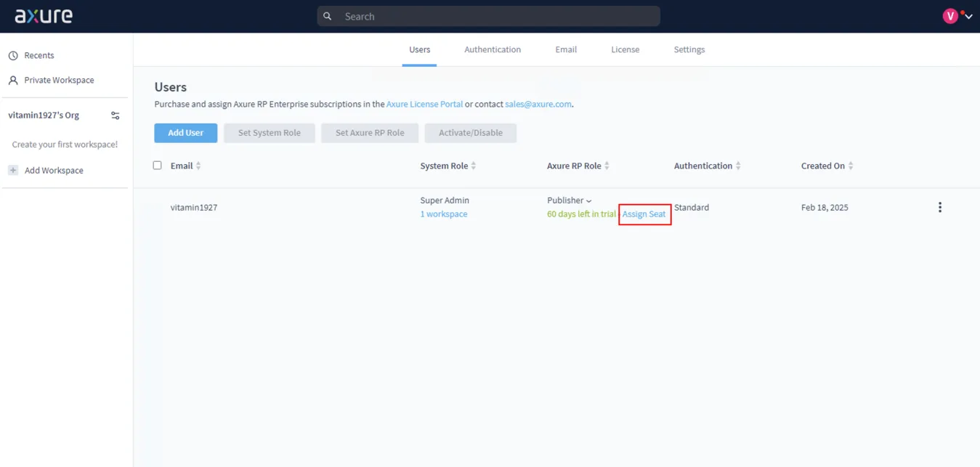Image resolution: width=980 pixels, height=467 pixels.
Task: Select the Private Workspace person icon
Action: coord(12,80)
